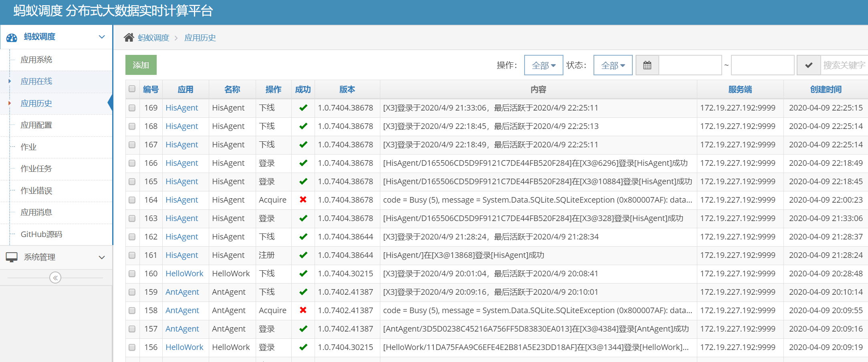Click the green 添加 button

click(141, 65)
